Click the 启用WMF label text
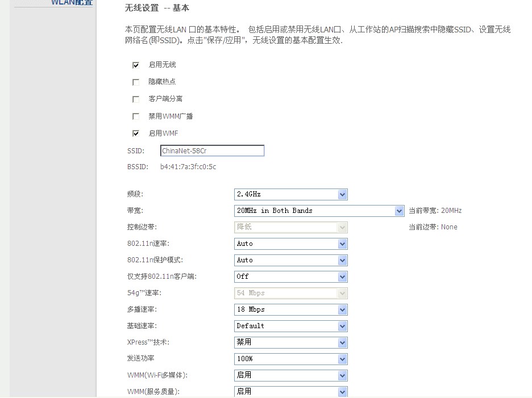 163,133
